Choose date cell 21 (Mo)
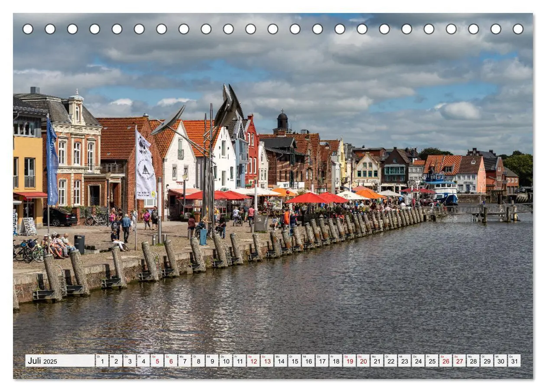The image size is (546, 392). [377, 361]
